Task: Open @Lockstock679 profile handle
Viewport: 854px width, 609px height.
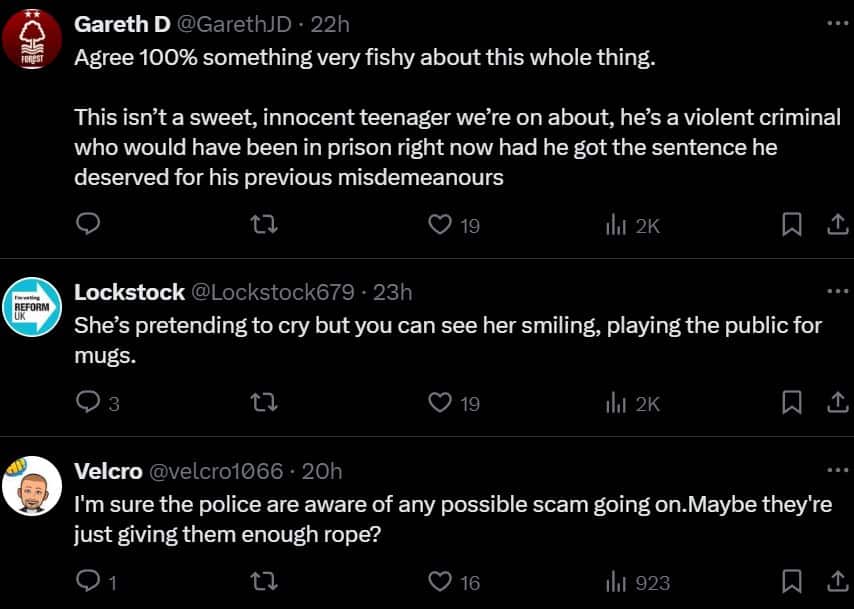Action: click(272, 293)
